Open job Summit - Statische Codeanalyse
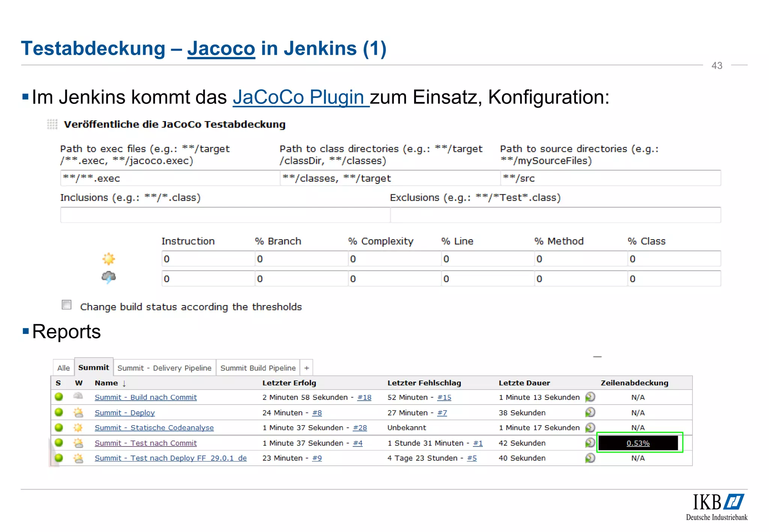The width and height of the screenshot is (769, 532). (x=154, y=428)
